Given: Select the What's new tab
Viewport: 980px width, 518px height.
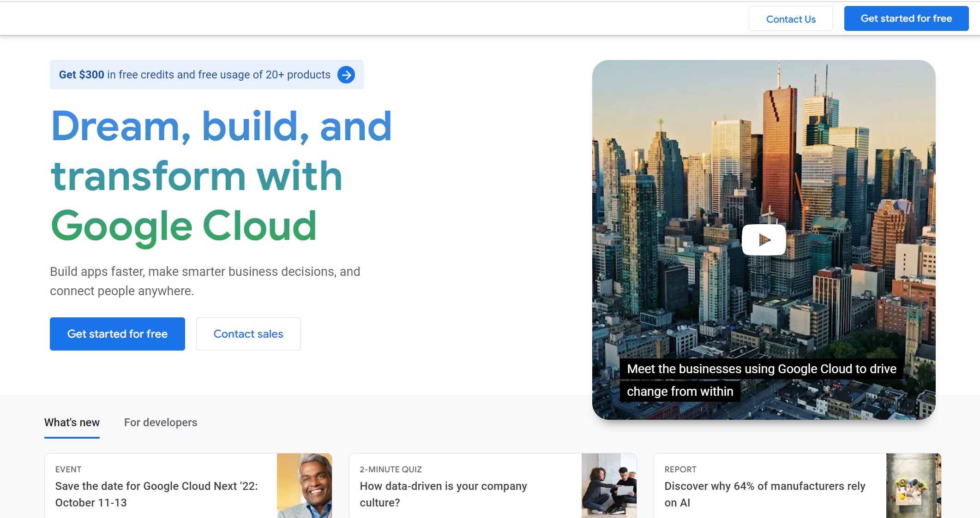Looking at the screenshot, I should coord(72,423).
